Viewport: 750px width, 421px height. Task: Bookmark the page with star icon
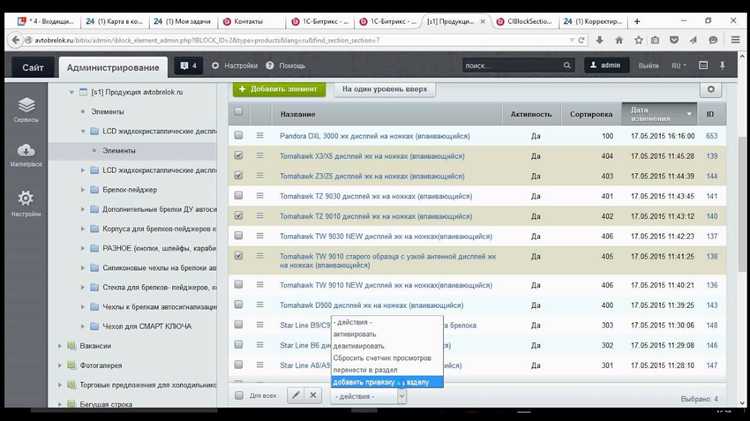638,40
